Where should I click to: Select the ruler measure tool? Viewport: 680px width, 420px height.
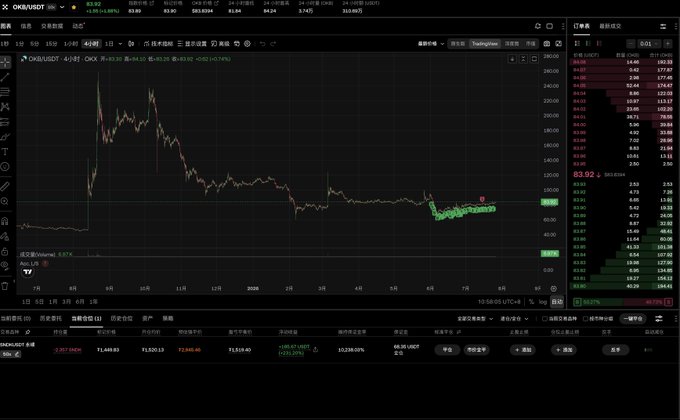click(x=5, y=186)
